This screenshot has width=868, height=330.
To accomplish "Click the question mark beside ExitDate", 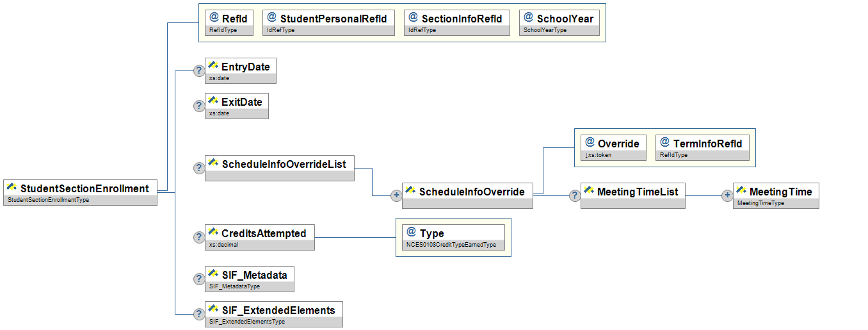I will point(199,107).
